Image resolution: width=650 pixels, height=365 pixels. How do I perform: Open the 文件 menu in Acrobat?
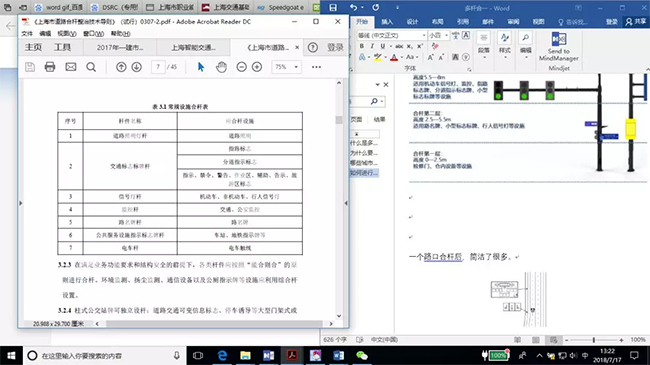click(27, 34)
